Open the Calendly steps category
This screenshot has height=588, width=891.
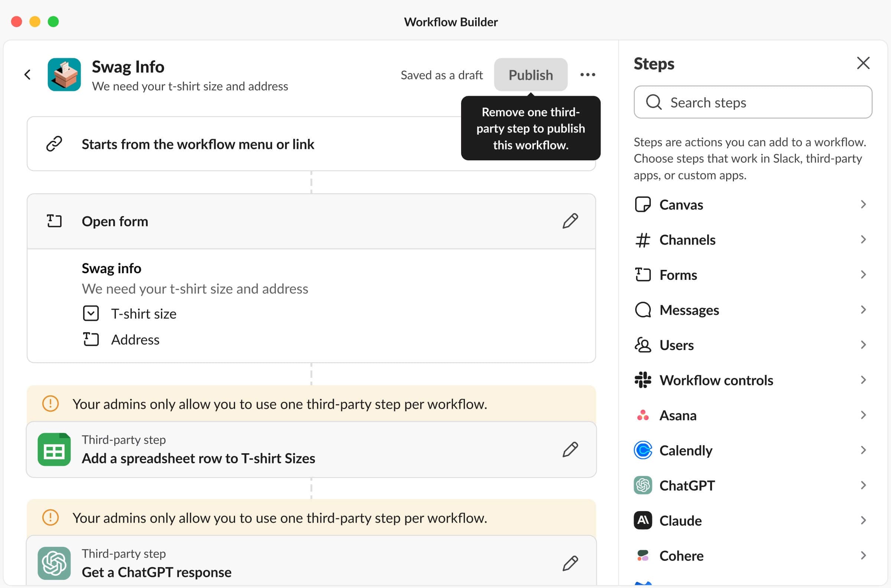pyautogui.click(x=753, y=450)
